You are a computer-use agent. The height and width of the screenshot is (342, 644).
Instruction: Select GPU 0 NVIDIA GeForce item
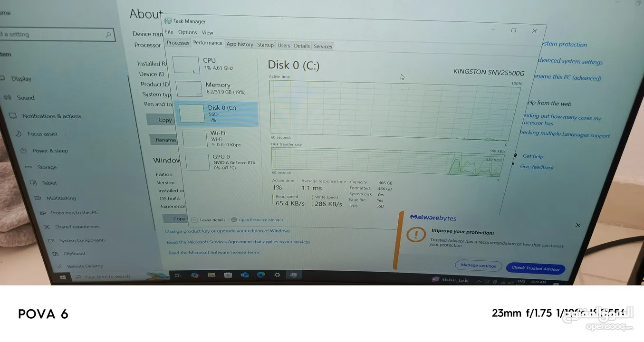tap(221, 162)
